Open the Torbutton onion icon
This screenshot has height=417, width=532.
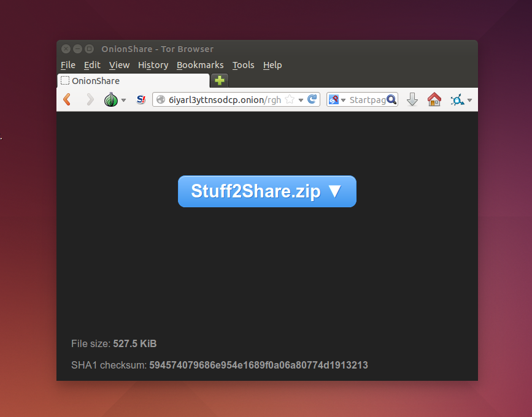[111, 100]
